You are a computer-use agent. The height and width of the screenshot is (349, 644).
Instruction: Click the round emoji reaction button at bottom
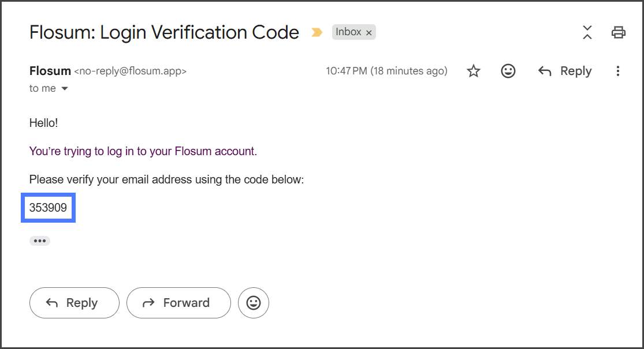coord(254,303)
